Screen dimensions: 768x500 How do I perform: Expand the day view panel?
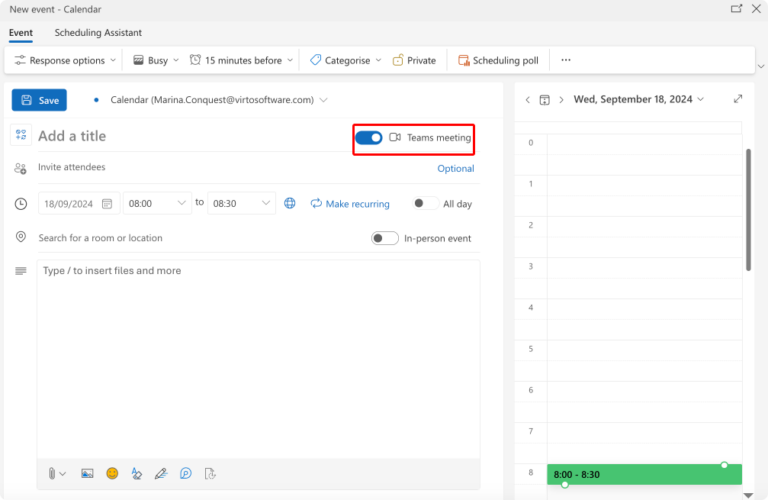[738, 99]
